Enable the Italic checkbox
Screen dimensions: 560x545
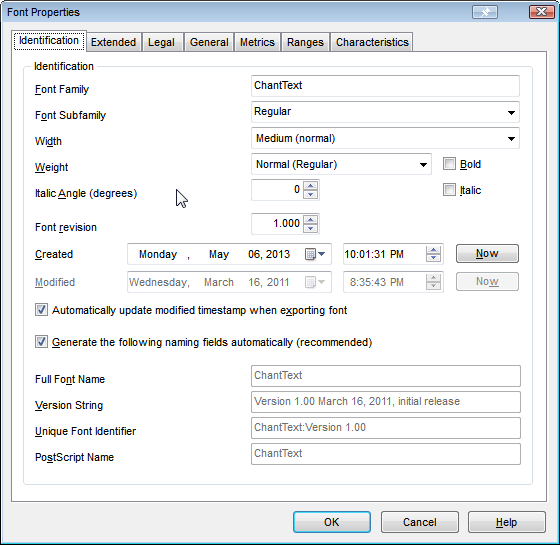(x=449, y=190)
